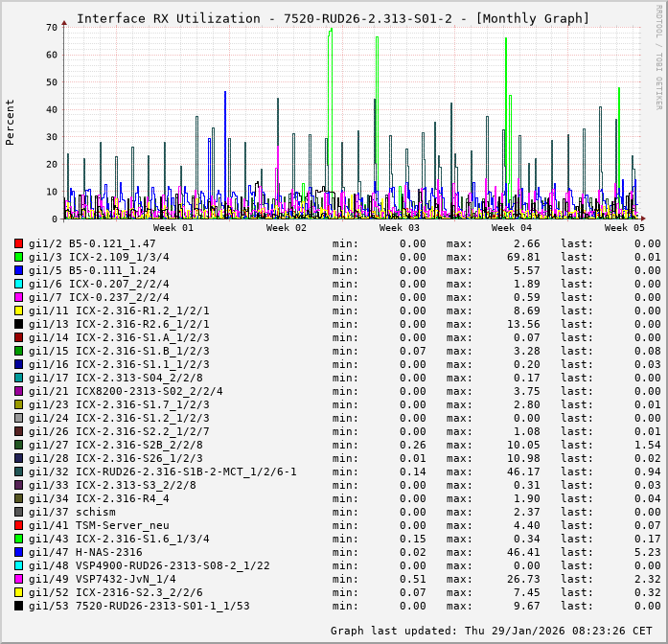Viewport: 668px width, 644px height.
Task: Click the red swatch for gi1/2 B5-0.121_1.47
Action: (18, 243)
